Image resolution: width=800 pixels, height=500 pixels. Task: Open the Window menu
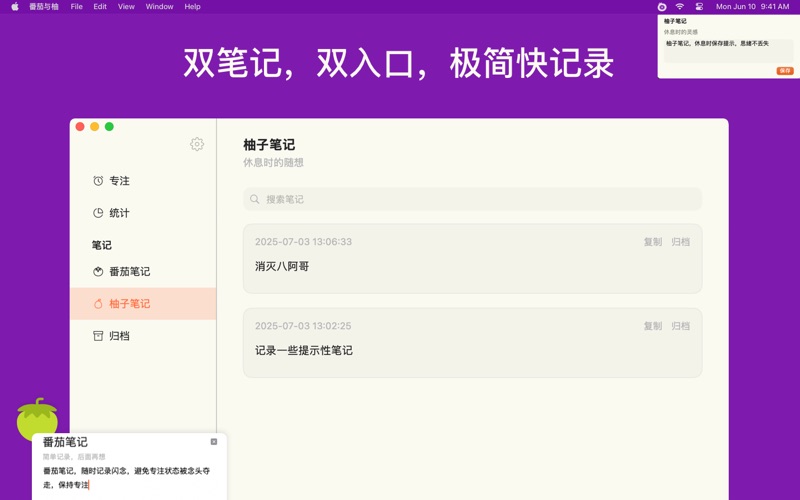point(159,7)
